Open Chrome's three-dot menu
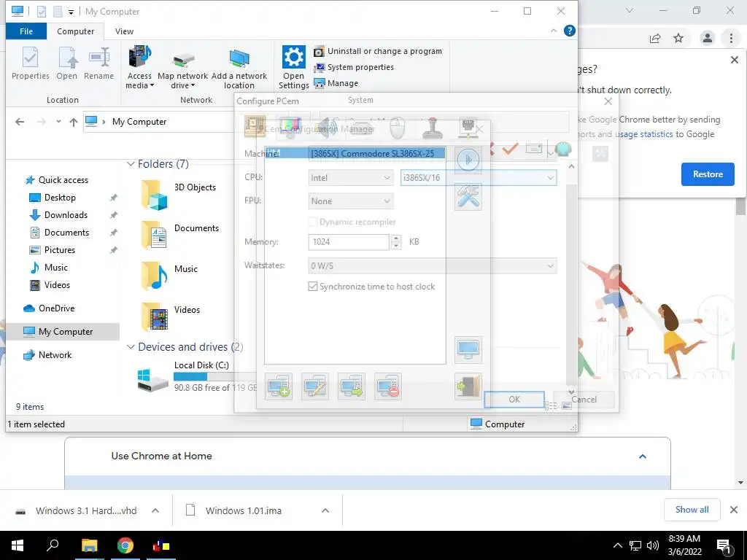This screenshot has height=560, width=747. coord(731,39)
